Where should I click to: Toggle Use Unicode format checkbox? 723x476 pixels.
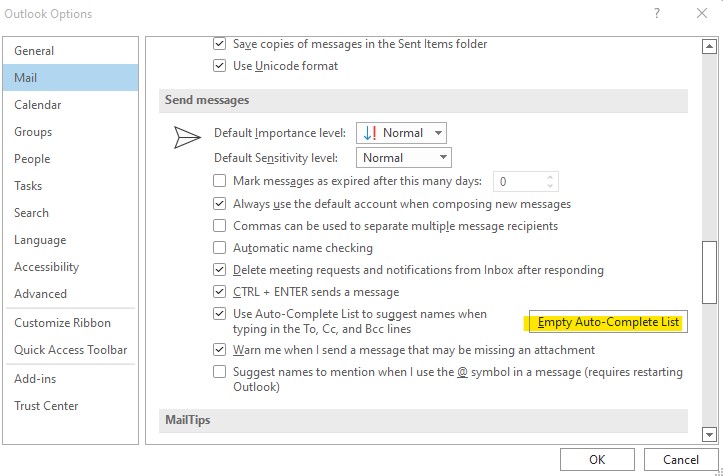(219, 65)
